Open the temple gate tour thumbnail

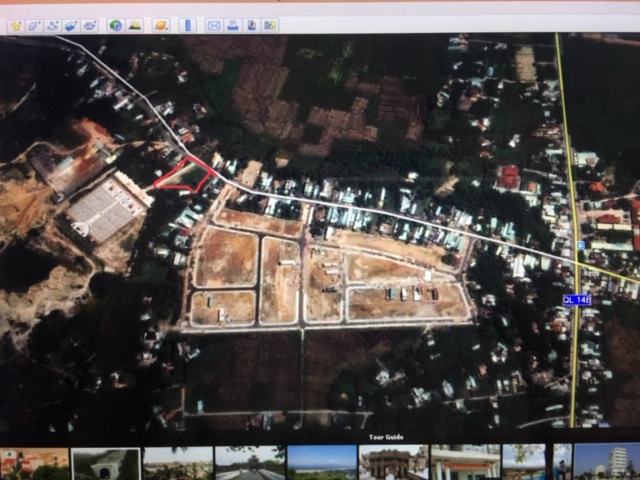point(393,463)
